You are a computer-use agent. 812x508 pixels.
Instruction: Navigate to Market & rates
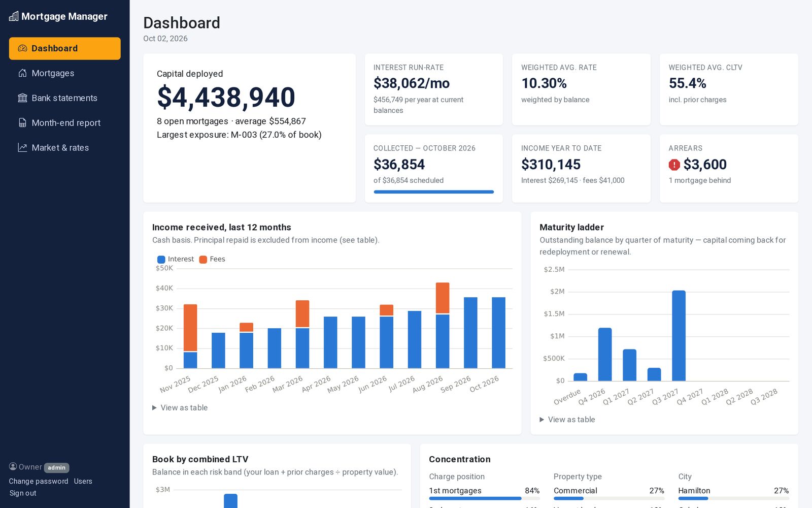tap(65, 148)
